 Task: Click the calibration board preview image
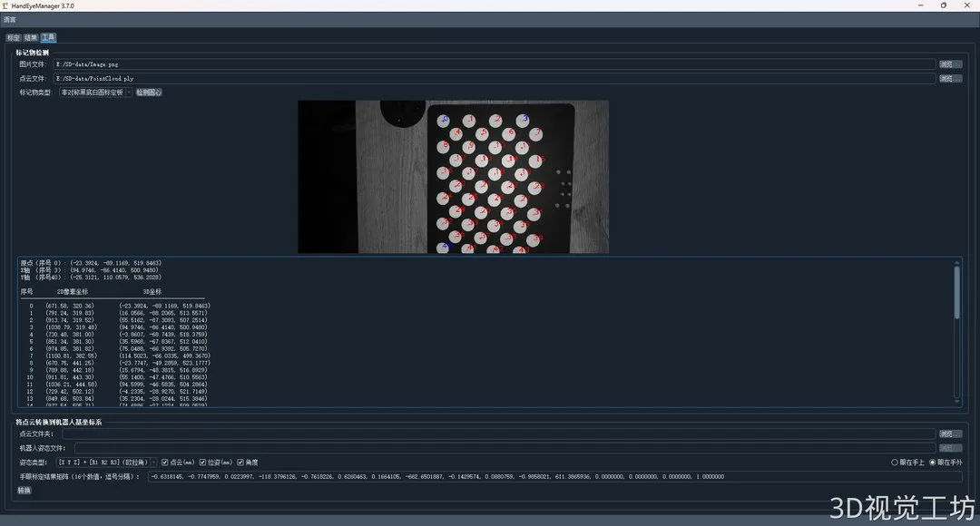(453, 177)
